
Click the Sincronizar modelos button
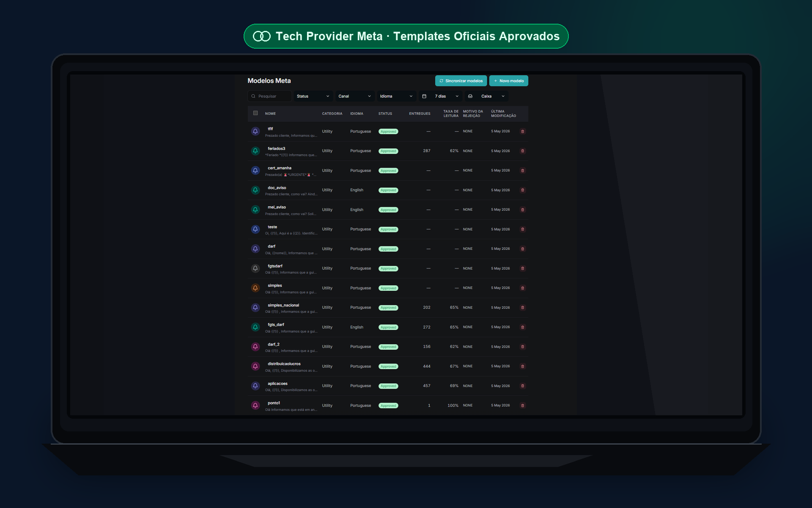(461, 81)
